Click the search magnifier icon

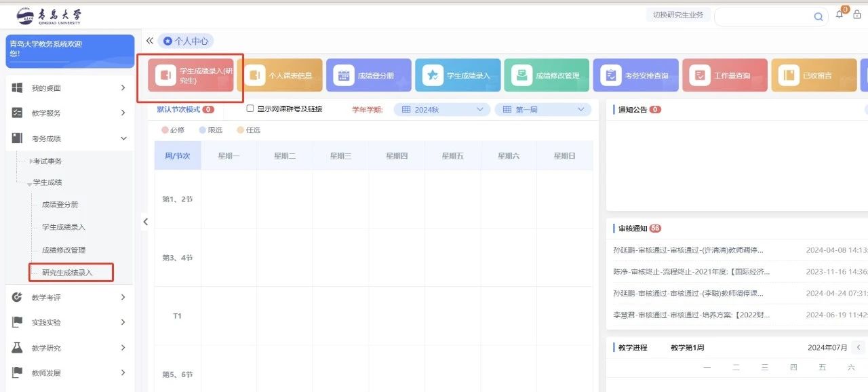(818, 18)
